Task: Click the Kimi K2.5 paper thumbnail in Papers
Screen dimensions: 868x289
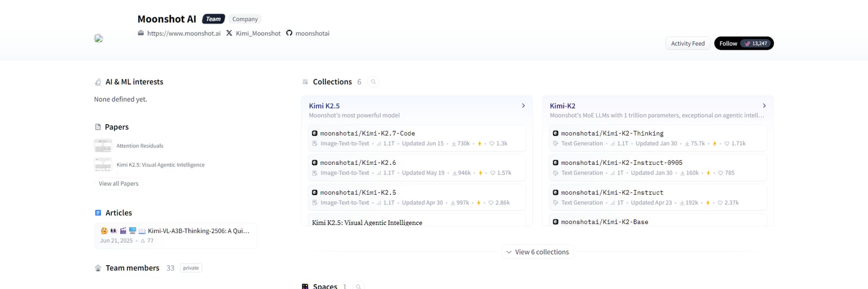Action: (103, 165)
